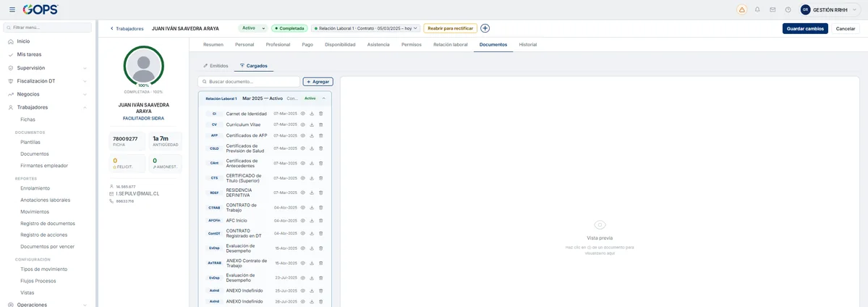Download the Curriculum Vitae document

pos(312,125)
